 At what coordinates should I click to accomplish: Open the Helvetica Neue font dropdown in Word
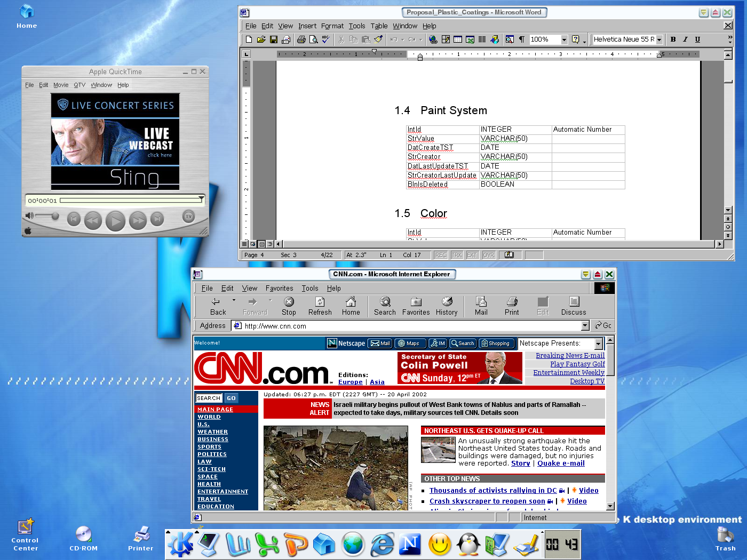[659, 39]
